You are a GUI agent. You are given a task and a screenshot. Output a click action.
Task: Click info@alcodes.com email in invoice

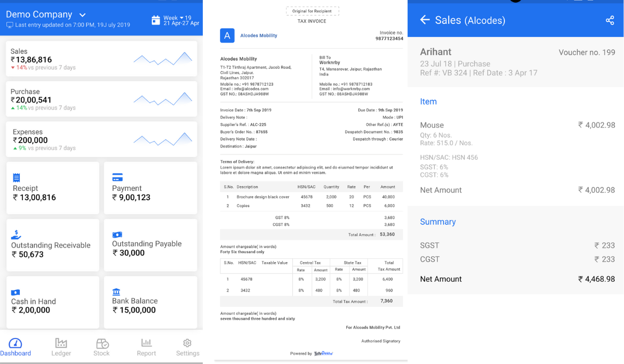[251, 89]
